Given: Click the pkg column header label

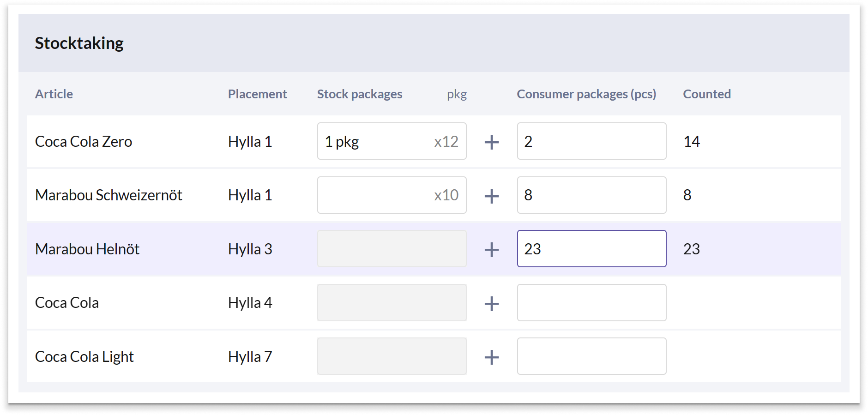Looking at the screenshot, I should (457, 94).
